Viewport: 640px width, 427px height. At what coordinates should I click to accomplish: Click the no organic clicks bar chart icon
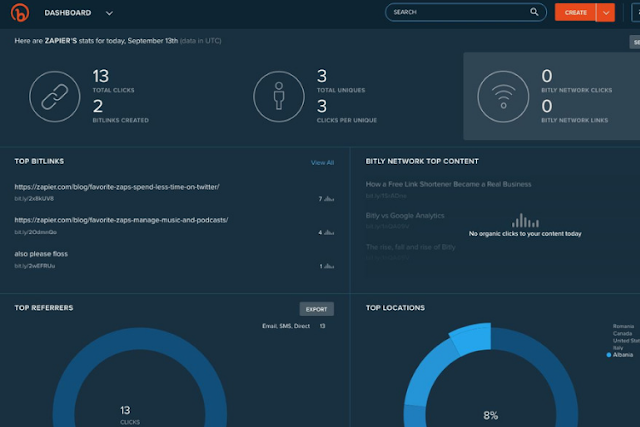click(x=525, y=220)
